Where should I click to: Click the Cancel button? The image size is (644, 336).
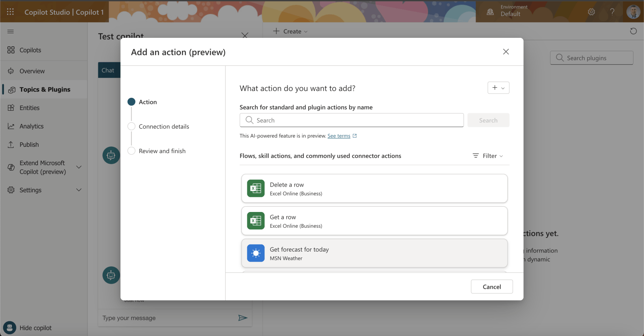(491, 287)
